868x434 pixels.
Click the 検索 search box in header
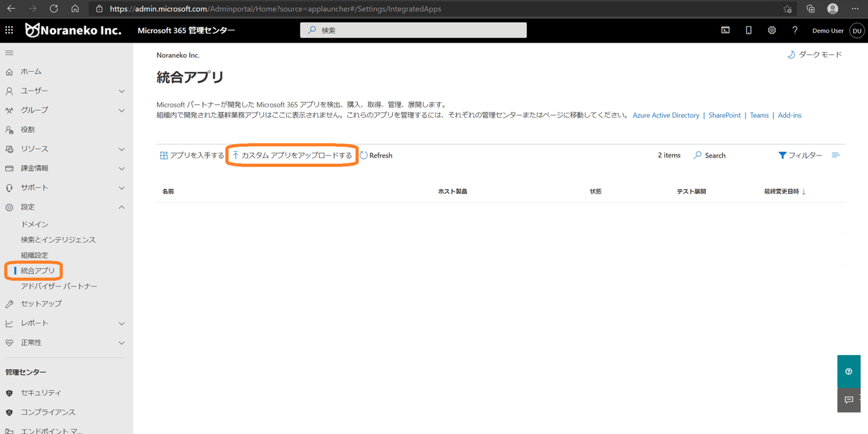tap(413, 30)
